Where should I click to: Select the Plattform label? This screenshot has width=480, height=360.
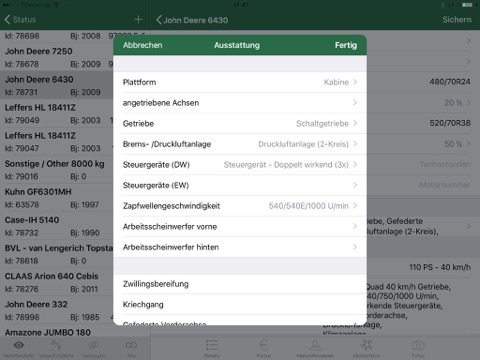[139, 82]
